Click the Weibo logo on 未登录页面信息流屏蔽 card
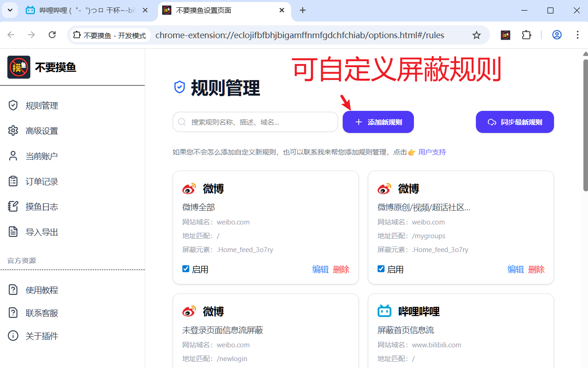Screen dimensions: 588x368 point(189,311)
